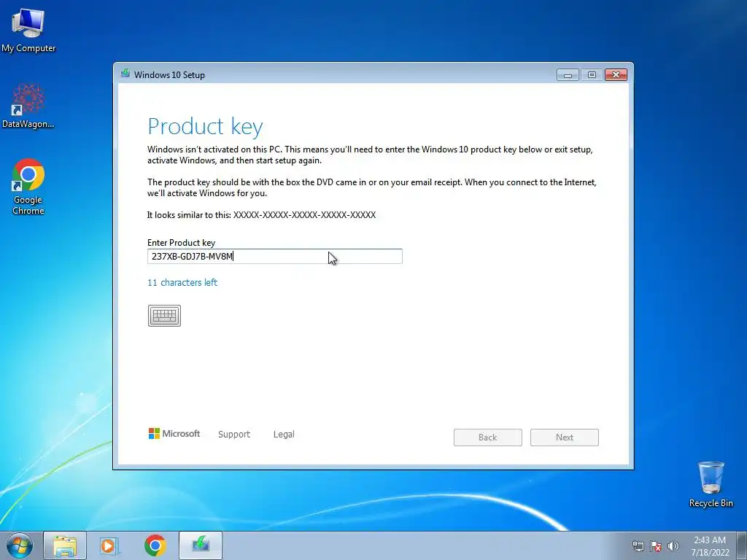Open the Support link

tap(234, 435)
